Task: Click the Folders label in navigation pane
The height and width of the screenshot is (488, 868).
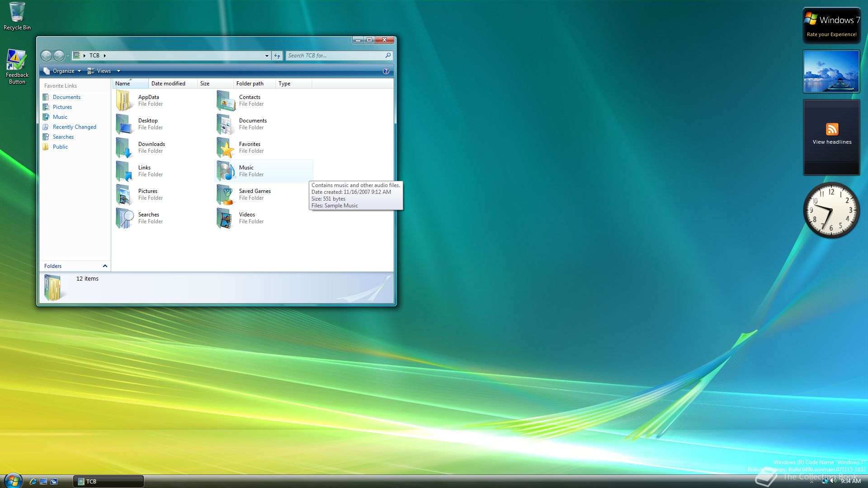Action: (x=53, y=266)
